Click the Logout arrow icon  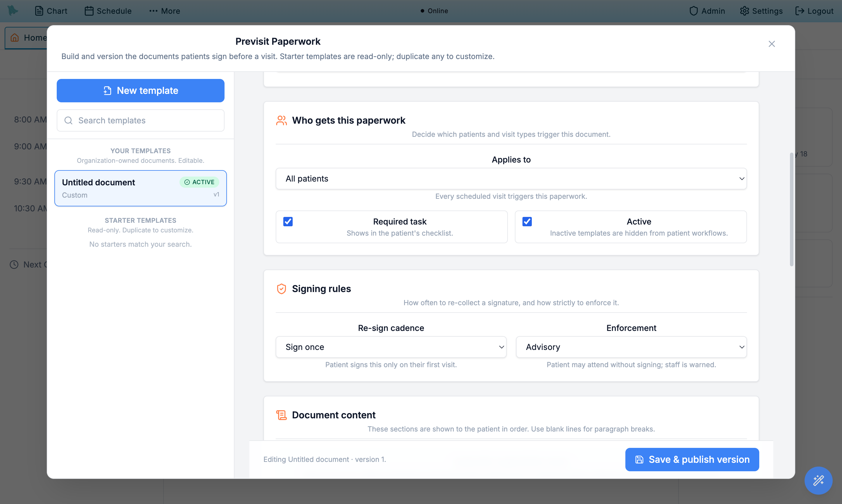click(x=800, y=11)
